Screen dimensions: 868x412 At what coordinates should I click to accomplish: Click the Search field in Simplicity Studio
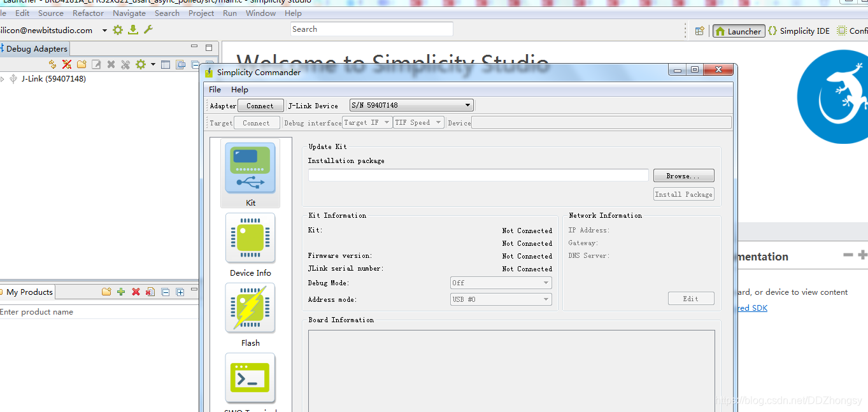pyautogui.click(x=371, y=29)
